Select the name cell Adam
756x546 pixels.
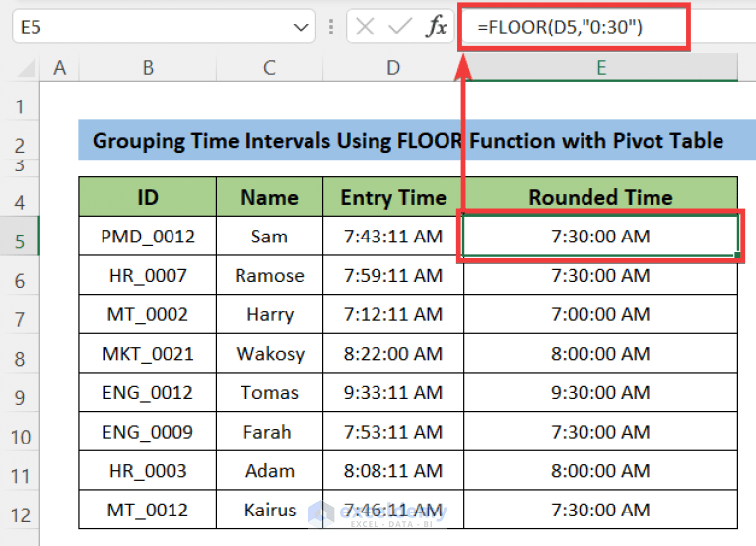point(269,470)
